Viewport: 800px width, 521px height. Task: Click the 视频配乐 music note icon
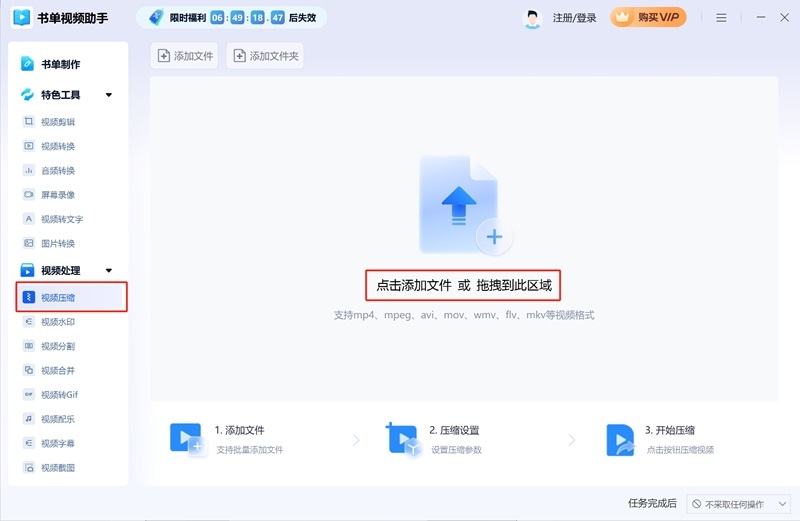pyautogui.click(x=29, y=418)
